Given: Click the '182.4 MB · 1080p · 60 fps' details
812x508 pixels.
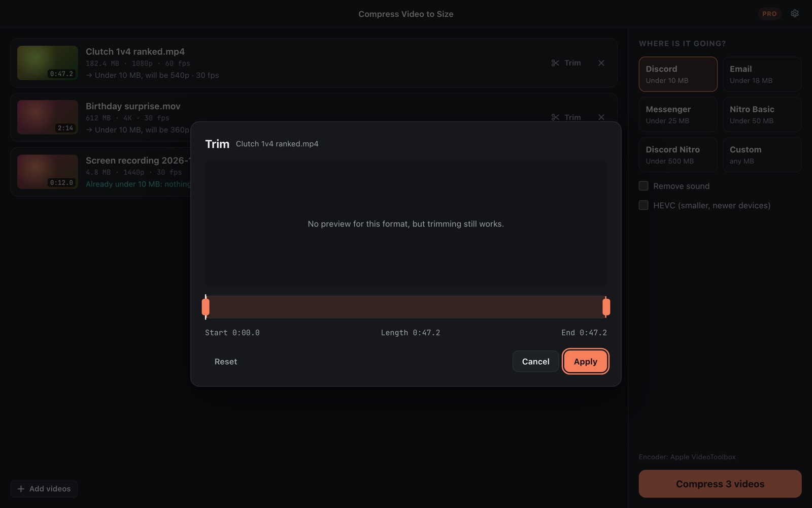Looking at the screenshot, I should (138, 63).
